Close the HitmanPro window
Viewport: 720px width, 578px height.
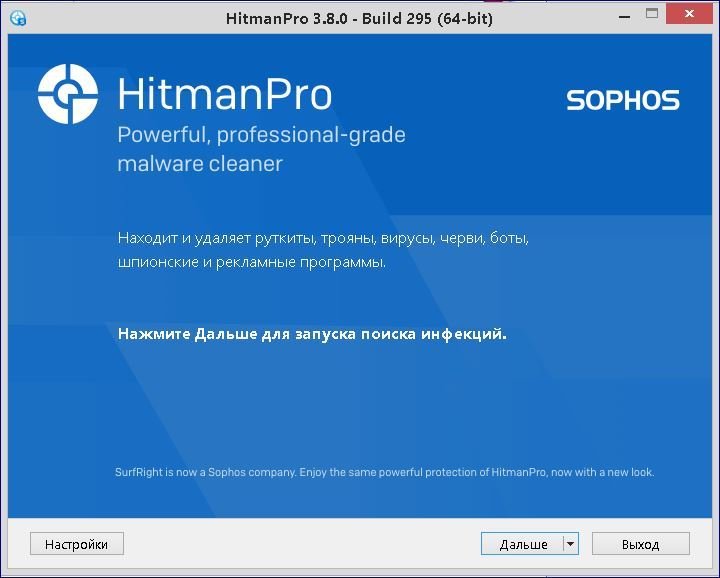pyautogui.click(x=689, y=14)
